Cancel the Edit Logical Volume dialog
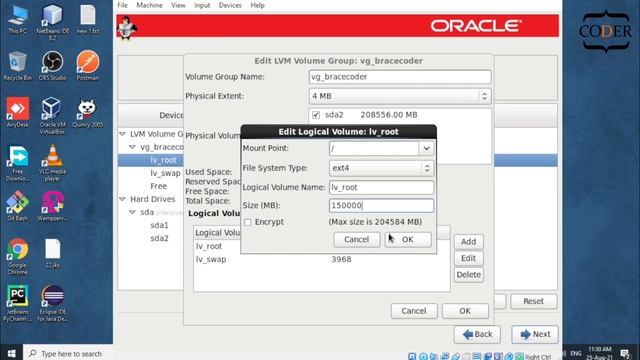The height and width of the screenshot is (360, 640). coord(356,240)
